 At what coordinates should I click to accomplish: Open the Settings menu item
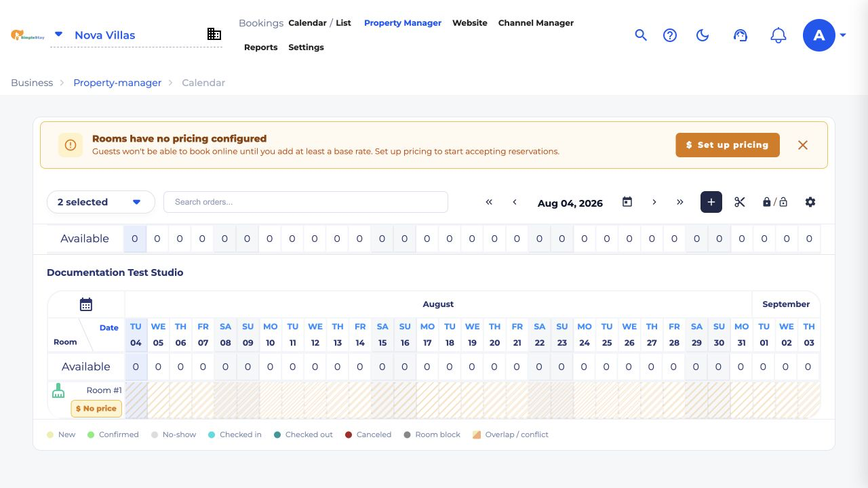click(x=306, y=47)
